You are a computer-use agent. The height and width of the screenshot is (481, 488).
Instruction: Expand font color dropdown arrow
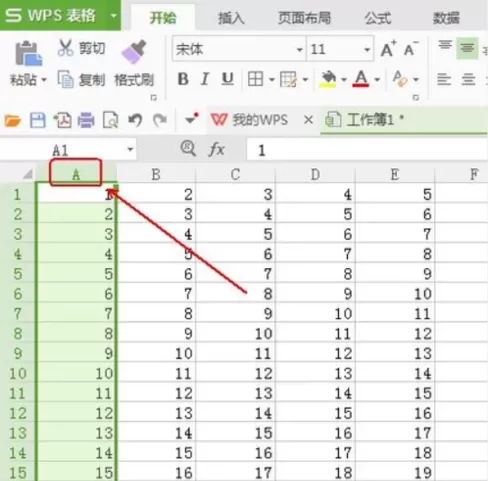pyautogui.click(x=377, y=80)
